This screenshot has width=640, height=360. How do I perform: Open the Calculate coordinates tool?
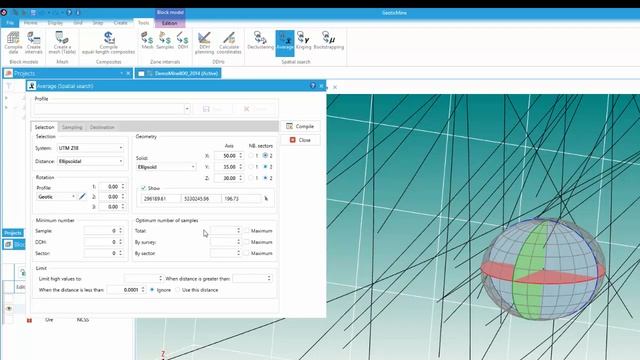click(x=229, y=42)
